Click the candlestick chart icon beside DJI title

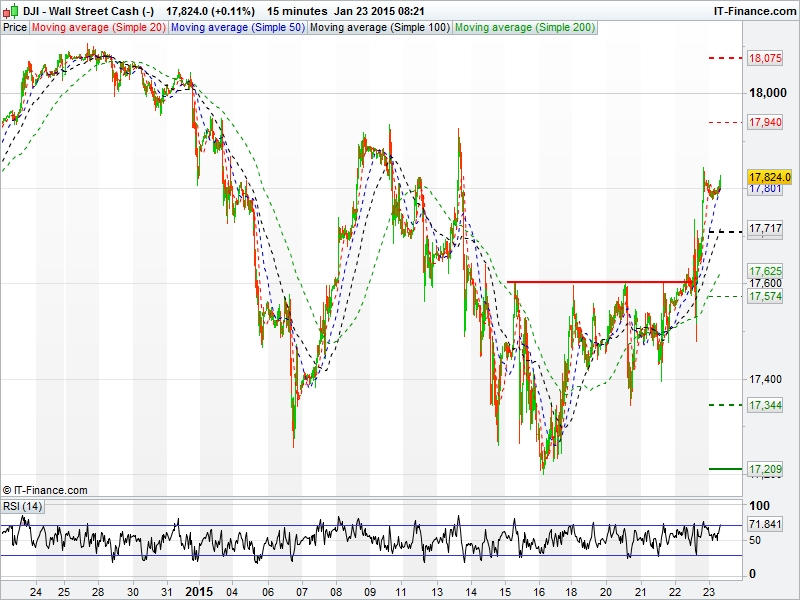(11, 11)
